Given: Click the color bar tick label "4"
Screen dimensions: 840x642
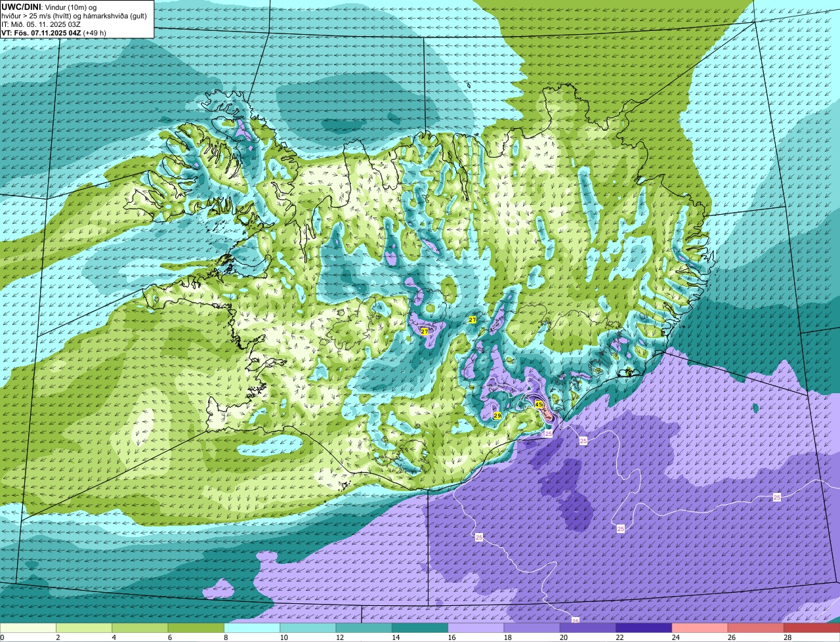Looking at the screenshot, I should tap(114, 637).
